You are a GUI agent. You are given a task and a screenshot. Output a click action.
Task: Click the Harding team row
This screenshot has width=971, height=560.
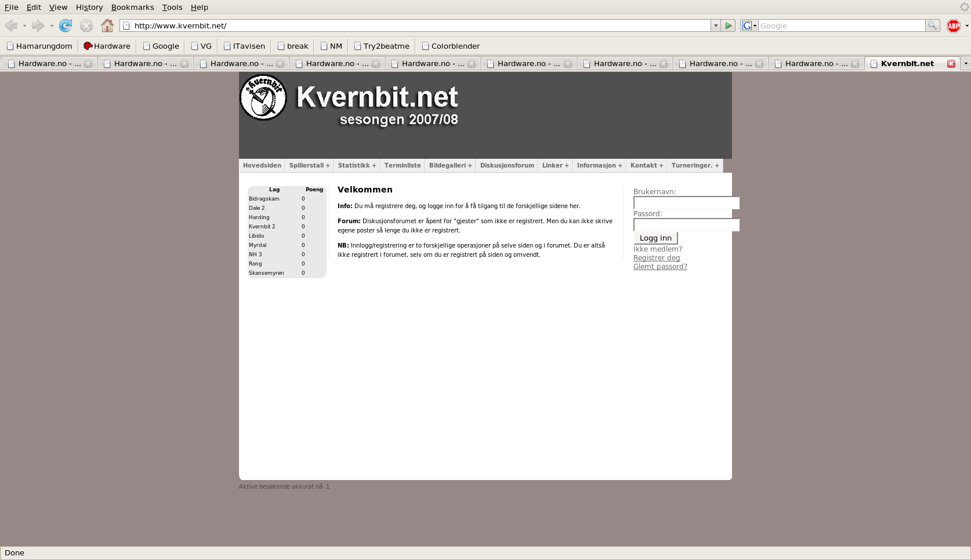(287, 217)
